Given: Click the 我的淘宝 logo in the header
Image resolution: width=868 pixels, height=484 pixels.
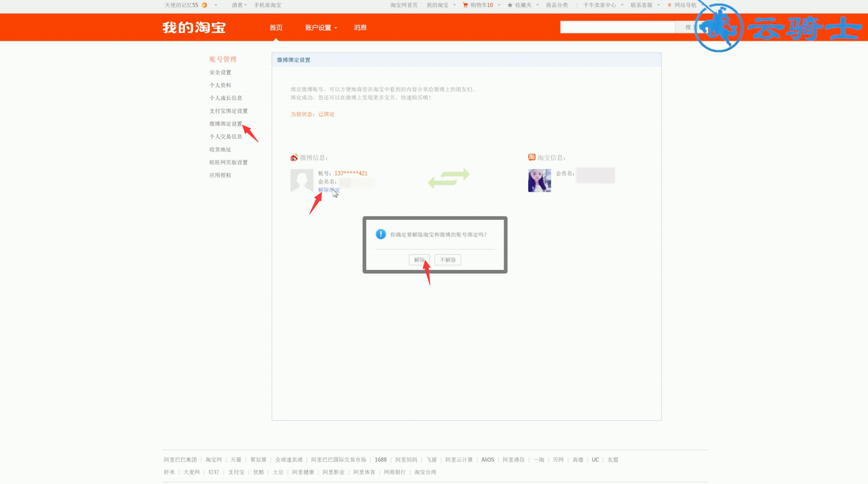Looking at the screenshot, I should pos(194,28).
